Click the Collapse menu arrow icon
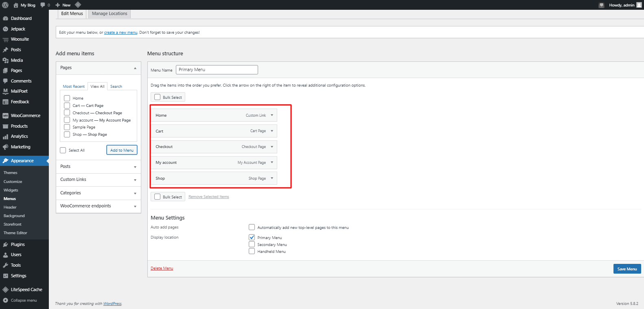Screen dimensions: 644x309 tap(5, 300)
